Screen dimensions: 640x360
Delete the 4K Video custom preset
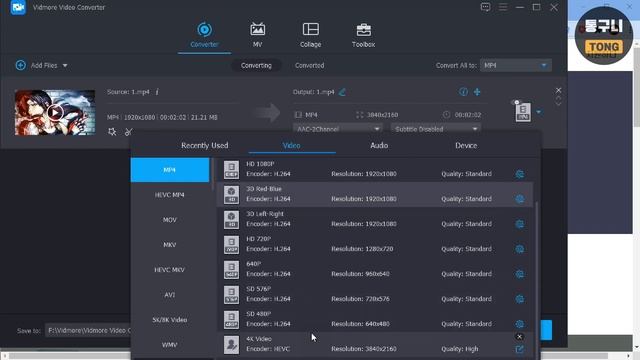pyautogui.click(x=519, y=337)
